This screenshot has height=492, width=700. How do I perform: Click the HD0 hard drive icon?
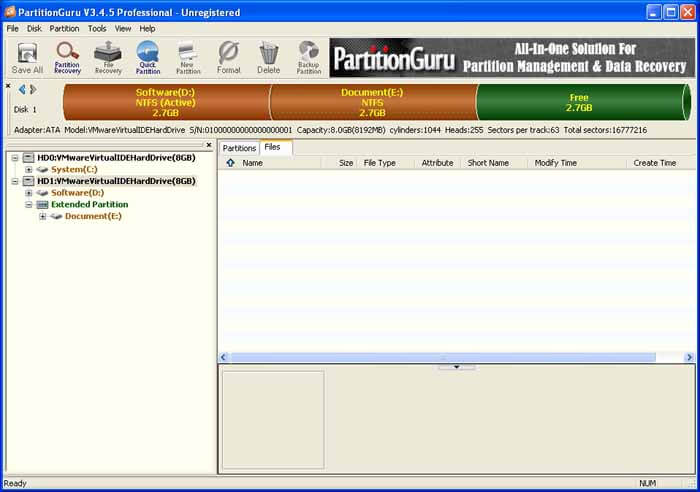coord(29,158)
